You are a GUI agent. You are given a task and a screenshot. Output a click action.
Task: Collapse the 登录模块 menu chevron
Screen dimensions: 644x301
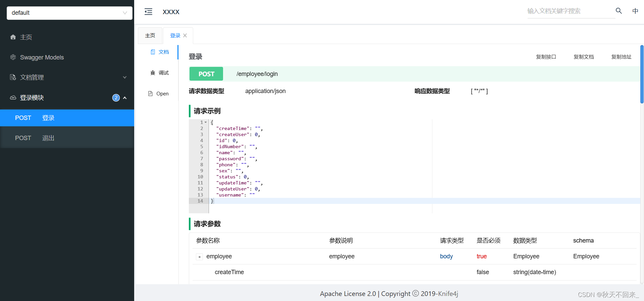point(125,98)
